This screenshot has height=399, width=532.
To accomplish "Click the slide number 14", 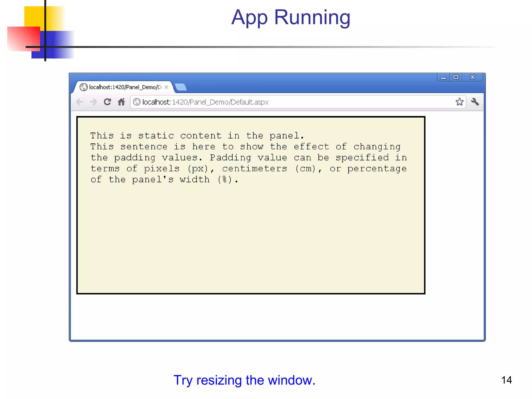I will 506,380.
